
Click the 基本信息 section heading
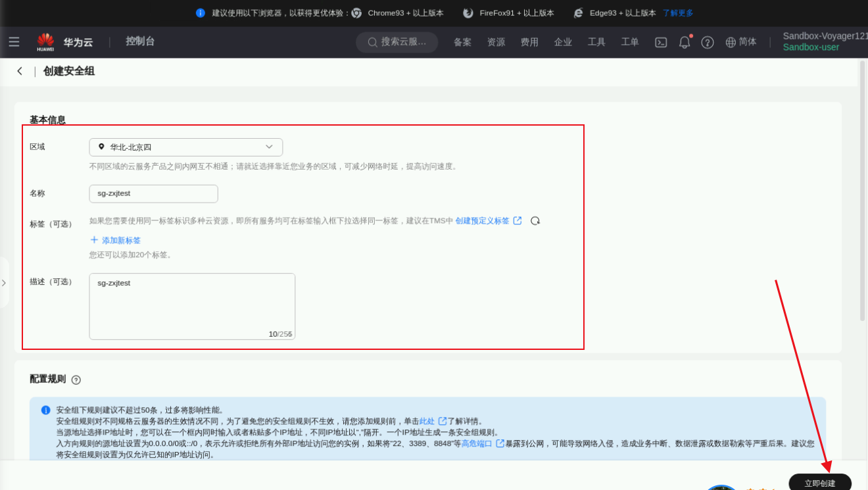point(47,120)
